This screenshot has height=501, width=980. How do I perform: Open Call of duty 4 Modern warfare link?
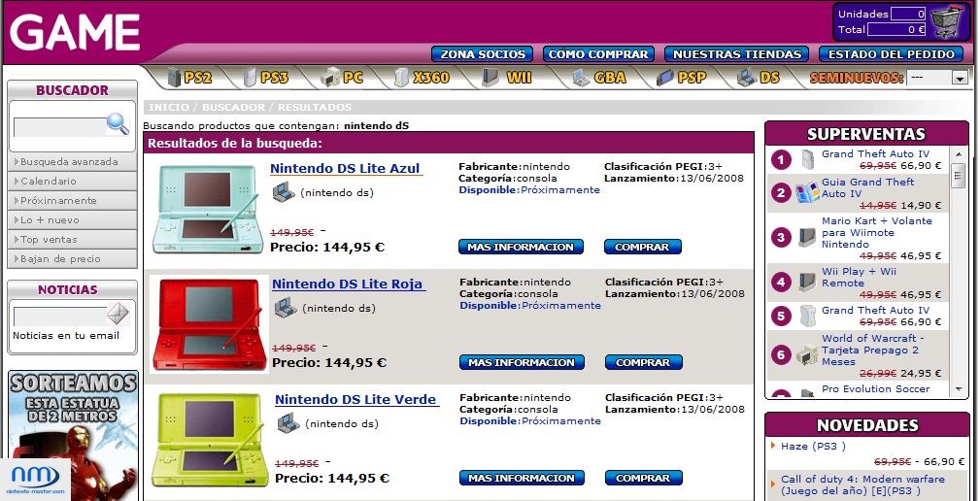click(x=862, y=484)
